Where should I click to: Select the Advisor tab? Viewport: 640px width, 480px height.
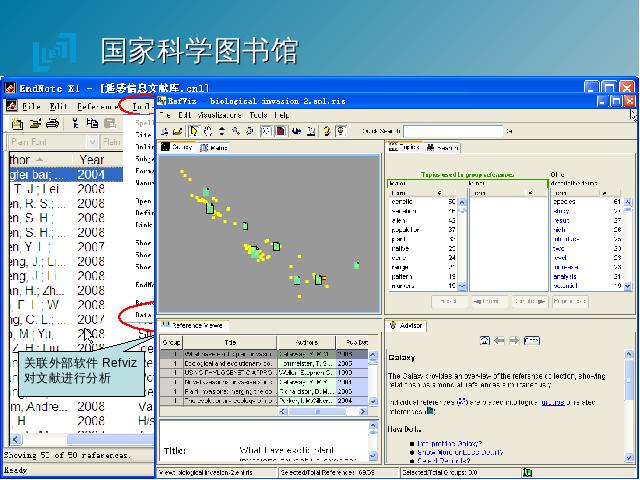pyautogui.click(x=406, y=325)
